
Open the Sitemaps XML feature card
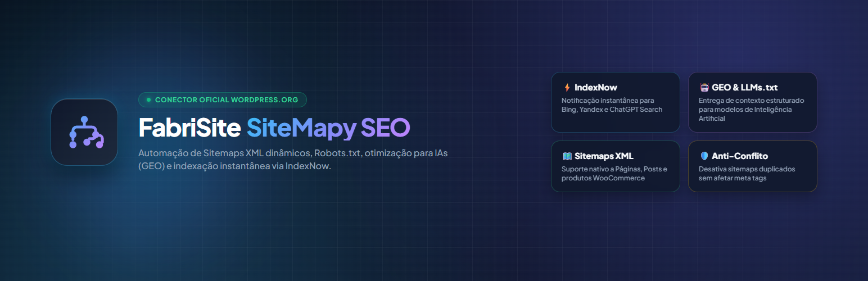[x=615, y=166]
